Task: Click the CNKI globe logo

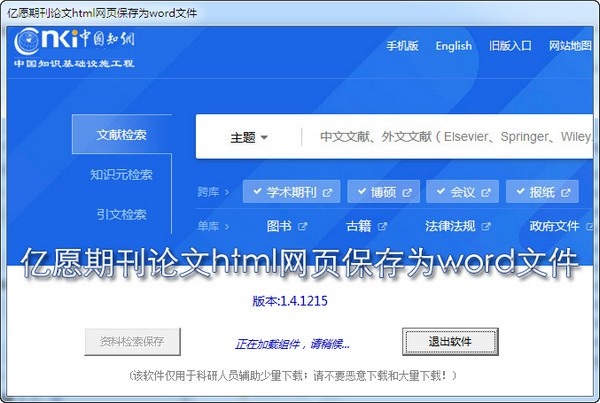Action: (x=27, y=41)
